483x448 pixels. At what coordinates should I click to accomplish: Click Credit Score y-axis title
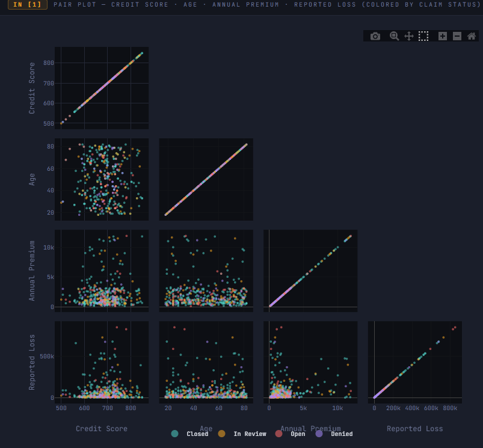click(x=32, y=88)
